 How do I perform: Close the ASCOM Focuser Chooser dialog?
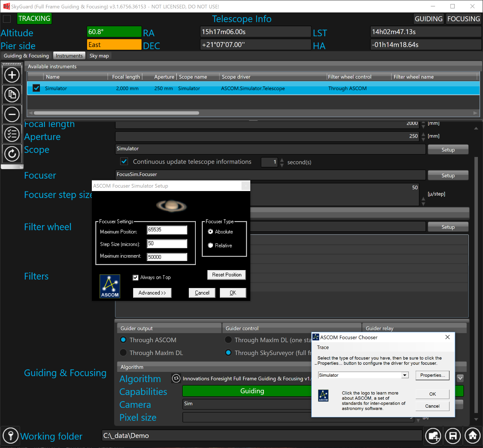point(448,337)
